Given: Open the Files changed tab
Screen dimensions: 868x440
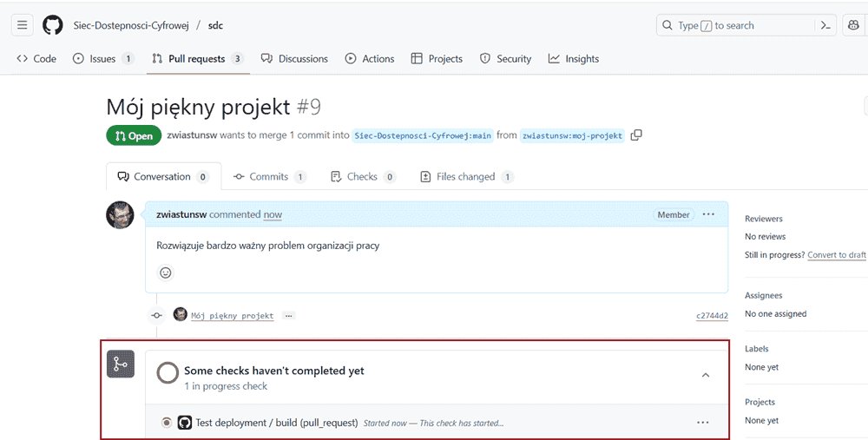Looking at the screenshot, I should pos(466,177).
